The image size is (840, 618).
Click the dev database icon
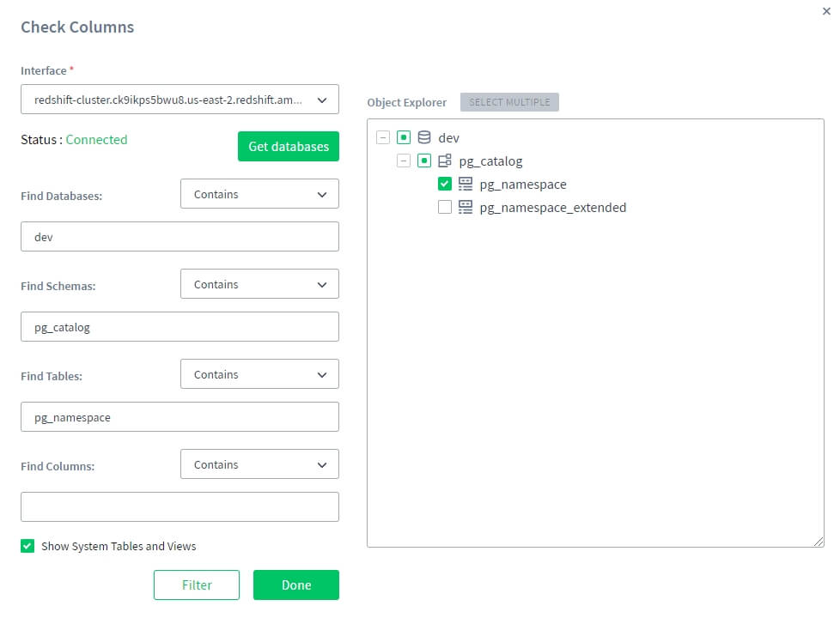click(x=424, y=137)
